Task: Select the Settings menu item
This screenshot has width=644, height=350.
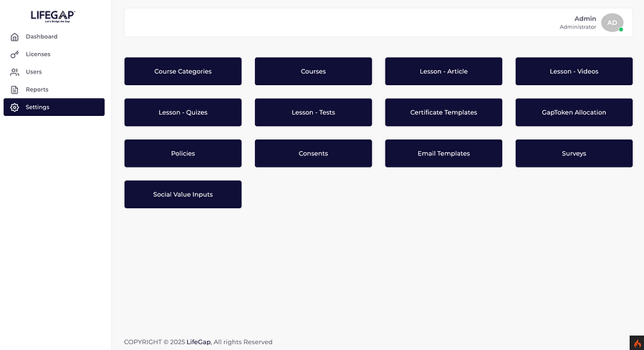Action: click(54, 107)
